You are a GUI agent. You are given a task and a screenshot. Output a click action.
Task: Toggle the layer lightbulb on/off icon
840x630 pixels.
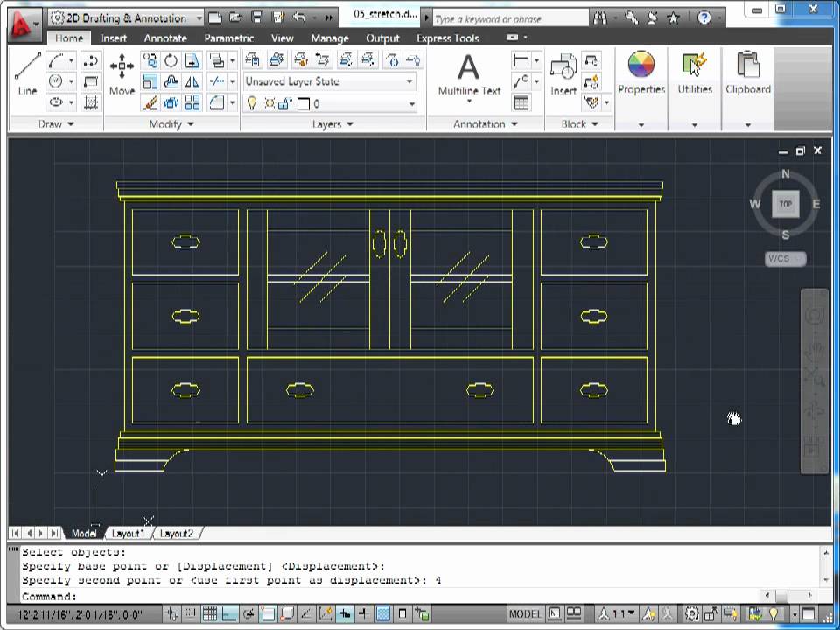tap(252, 103)
